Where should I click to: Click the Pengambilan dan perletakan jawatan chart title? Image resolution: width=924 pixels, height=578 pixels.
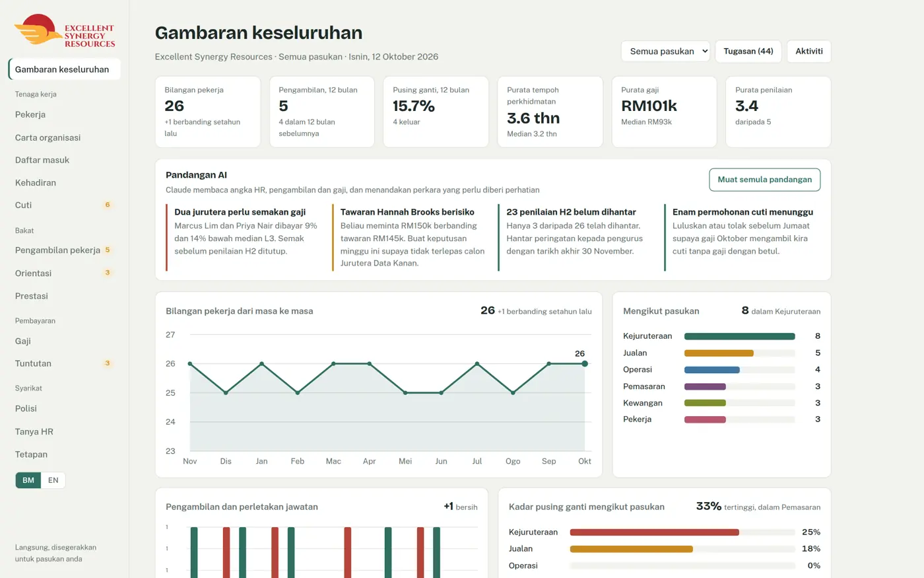point(242,507)
